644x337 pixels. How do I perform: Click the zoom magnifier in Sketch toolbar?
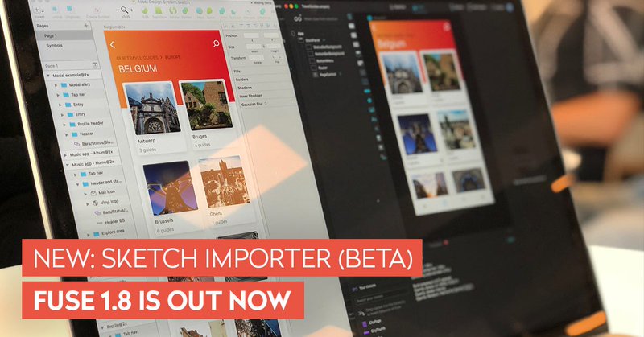(125, 10)
